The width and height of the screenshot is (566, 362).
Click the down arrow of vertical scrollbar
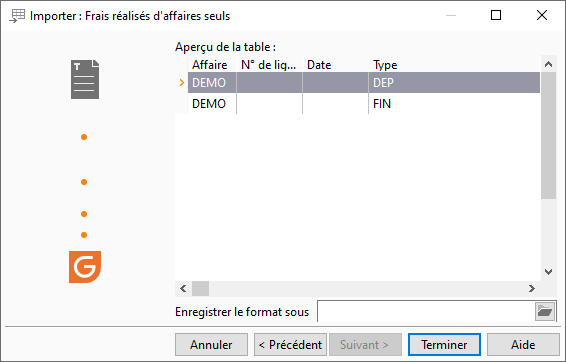click(548, 272)
